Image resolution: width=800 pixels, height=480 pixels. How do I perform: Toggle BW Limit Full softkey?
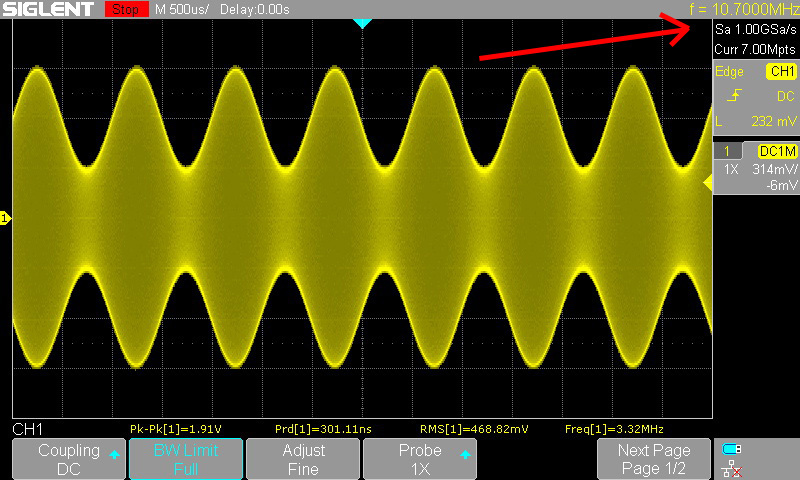[x=186, y=459]
